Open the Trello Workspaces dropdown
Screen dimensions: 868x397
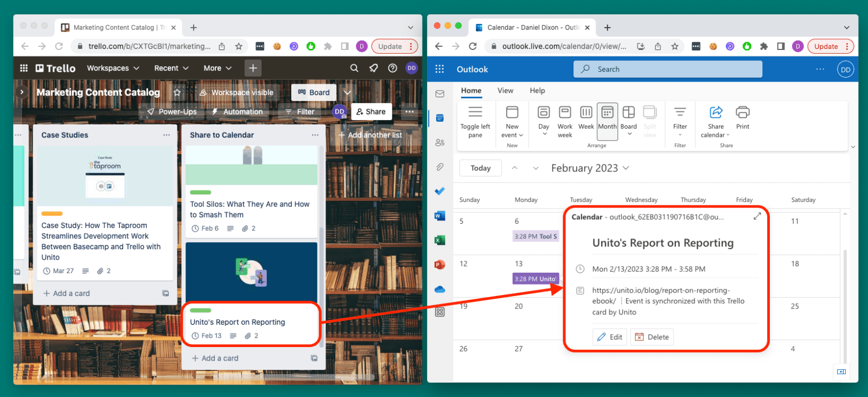coord(113,68)
